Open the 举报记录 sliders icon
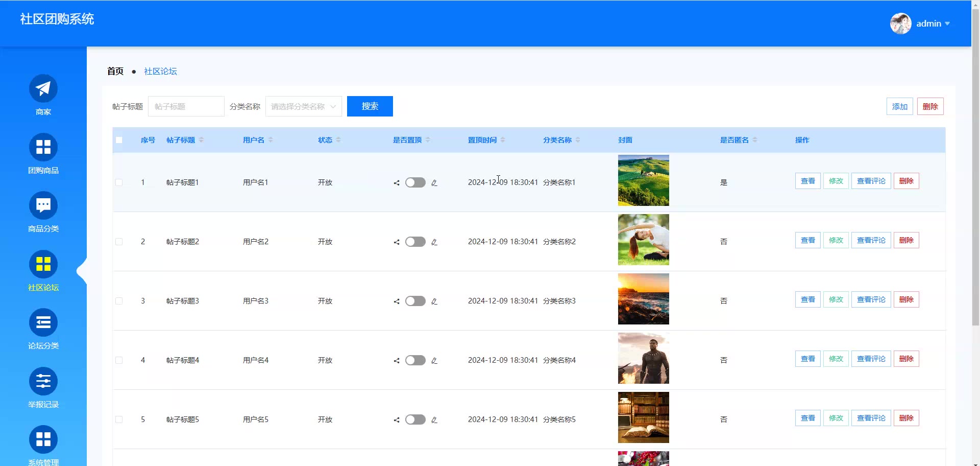 43,381
